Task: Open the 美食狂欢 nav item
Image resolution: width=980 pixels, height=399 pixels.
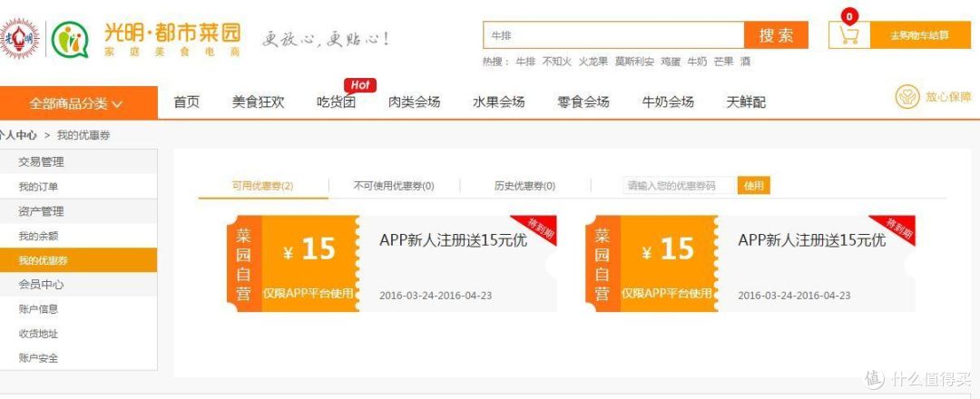Action: pyautogui.click(x=258, y=102)
